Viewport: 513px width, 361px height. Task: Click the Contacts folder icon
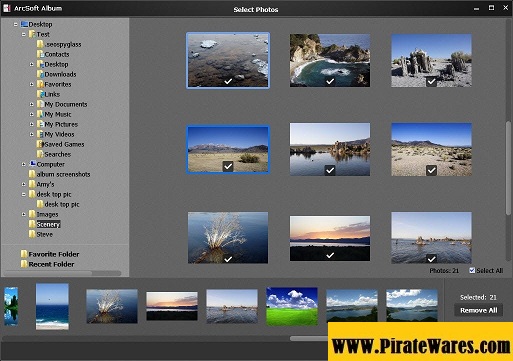pyautogui.click(x=40, y=54)
